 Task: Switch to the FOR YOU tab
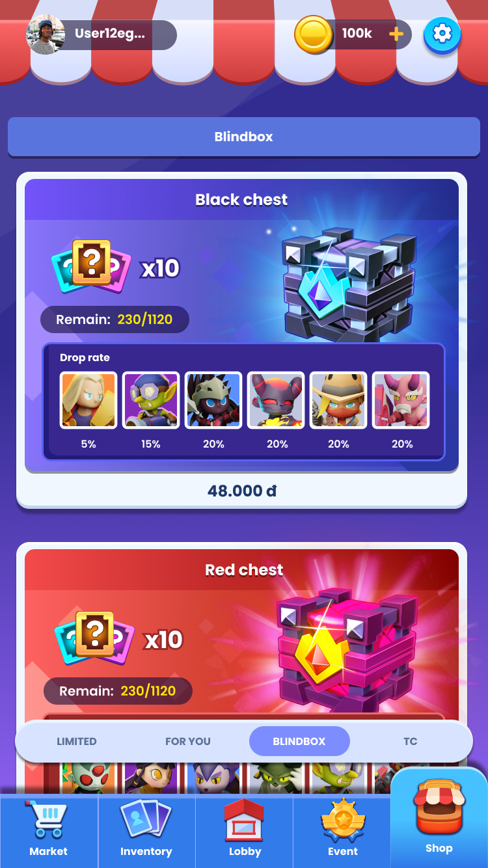(x=188, y=741)
